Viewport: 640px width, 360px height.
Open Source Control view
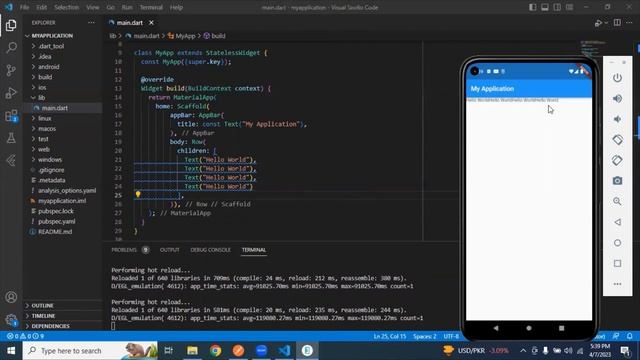[11, 70]
